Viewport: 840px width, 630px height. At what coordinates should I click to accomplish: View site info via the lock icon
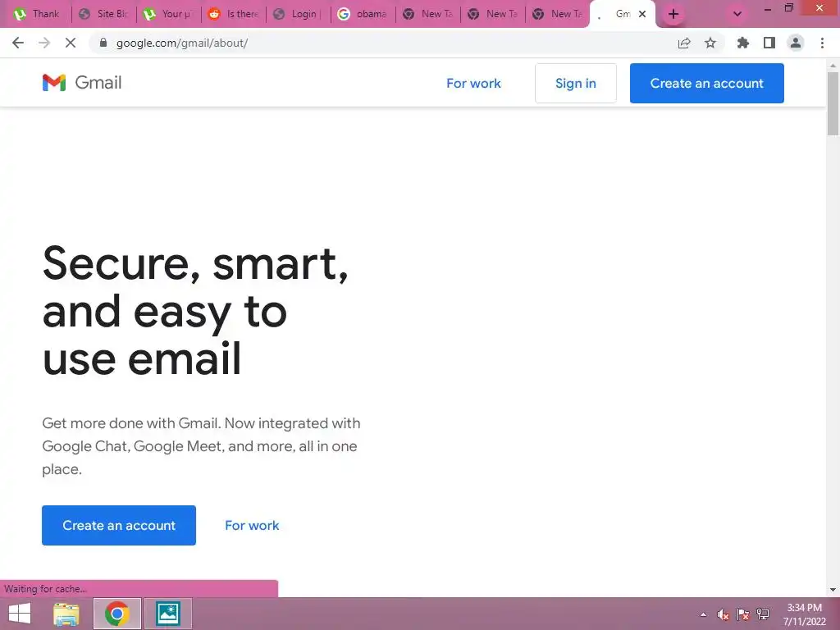point(103,43)
